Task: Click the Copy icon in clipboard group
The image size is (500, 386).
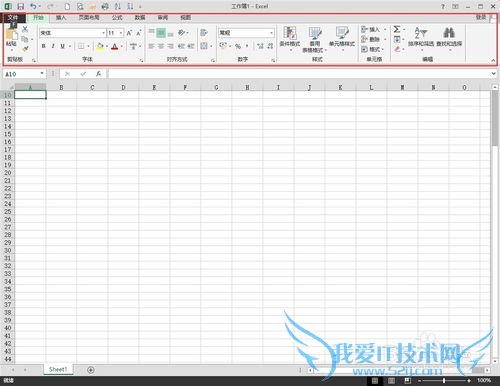Action: [x=25, y=39]
